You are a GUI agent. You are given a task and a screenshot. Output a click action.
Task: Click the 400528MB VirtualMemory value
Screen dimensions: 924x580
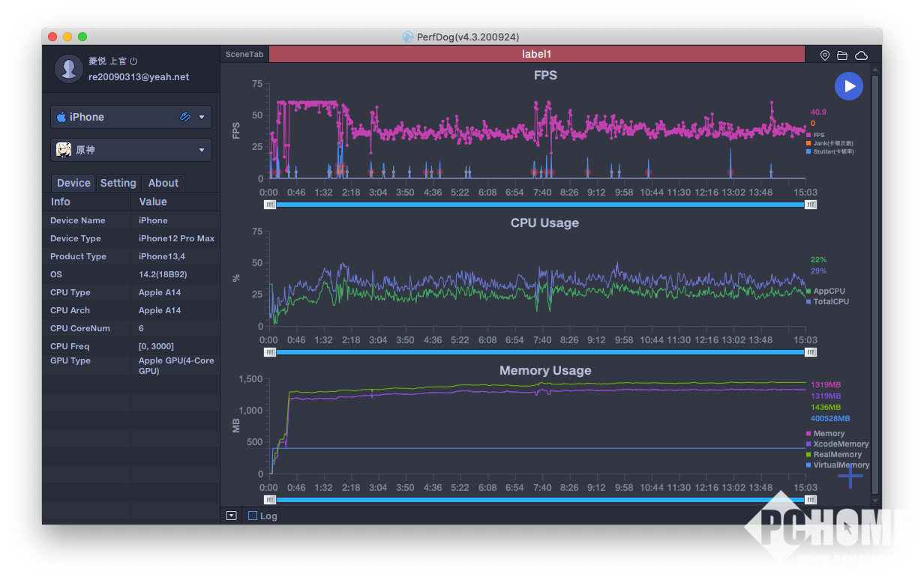click(830, 418)
